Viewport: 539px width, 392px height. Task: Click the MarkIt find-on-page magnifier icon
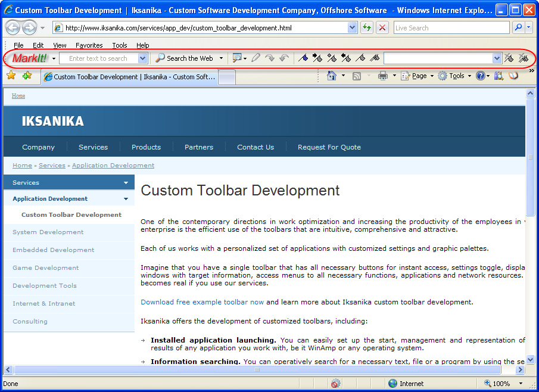tap(237, 58)
